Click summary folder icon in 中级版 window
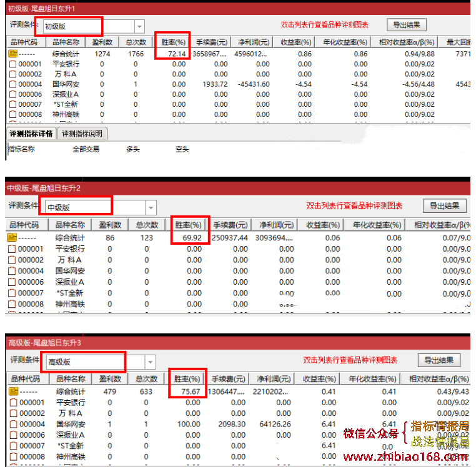Screen dimensions: 476x467 (12, 237)
